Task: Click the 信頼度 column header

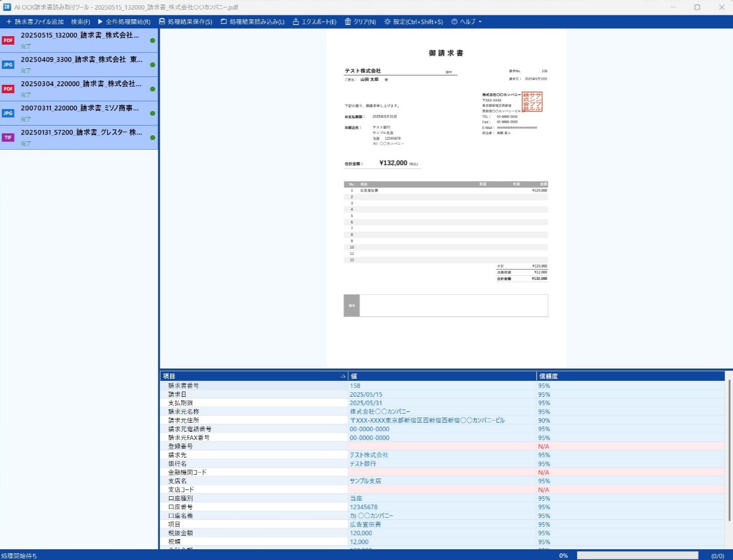Action: [627, 376]
